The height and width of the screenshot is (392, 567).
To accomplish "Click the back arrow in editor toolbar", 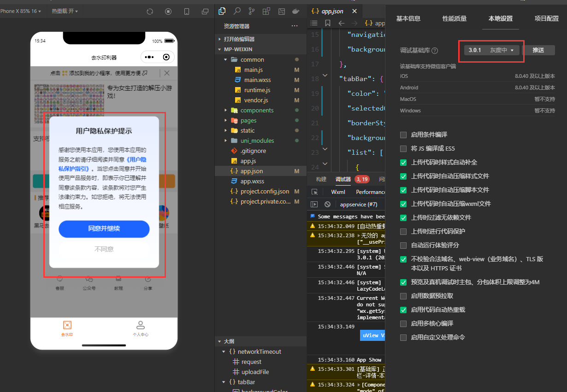I will click(342, 23).
